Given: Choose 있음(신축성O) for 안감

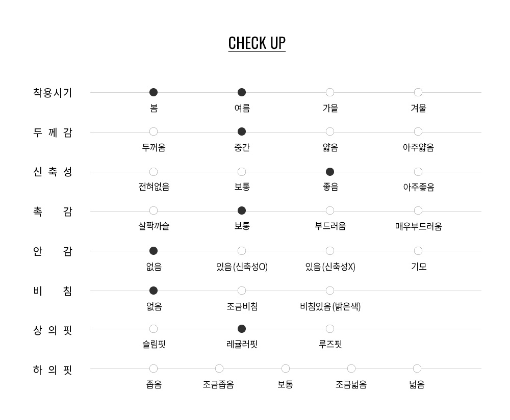Looking at the screenshot, I should pyautogui.click(x=242, y=251).
